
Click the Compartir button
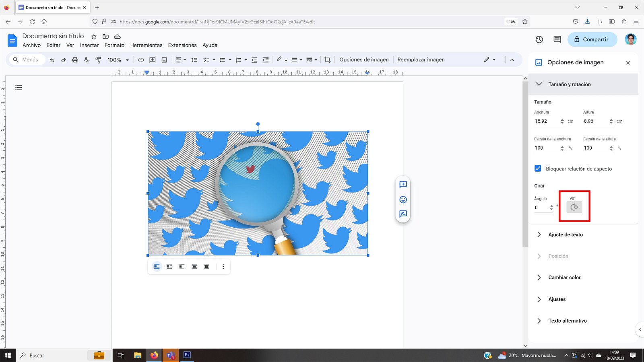coord(592,39)
